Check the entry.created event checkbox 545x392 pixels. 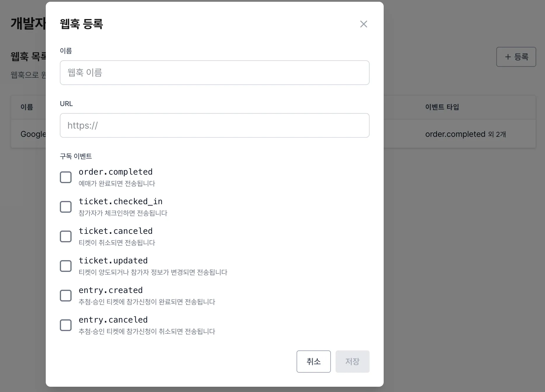coord(66,295)
